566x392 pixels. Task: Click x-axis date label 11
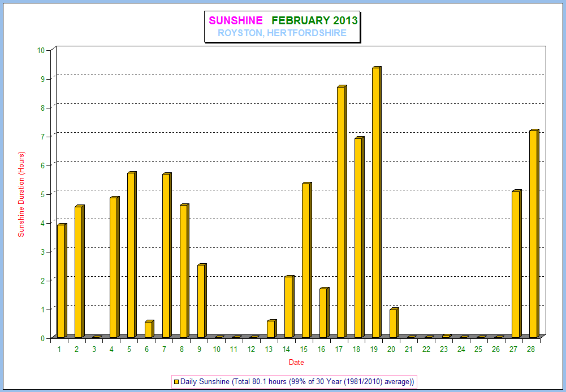[234, 349]
